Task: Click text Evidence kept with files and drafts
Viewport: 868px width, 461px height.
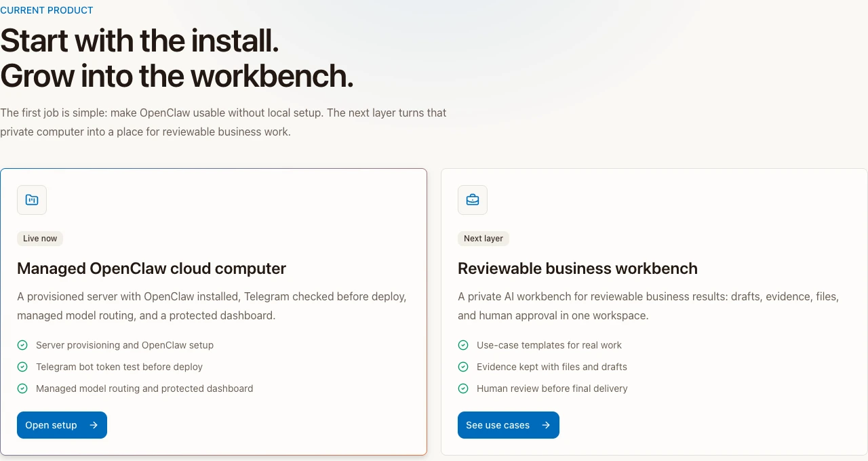Action: pos(552,367)
